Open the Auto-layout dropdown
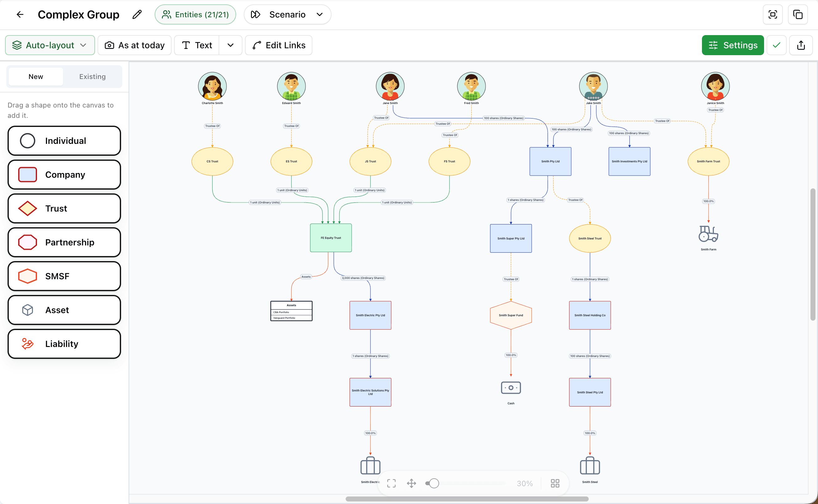The width and height of the screenshot is (818, 504). point(50,45)
